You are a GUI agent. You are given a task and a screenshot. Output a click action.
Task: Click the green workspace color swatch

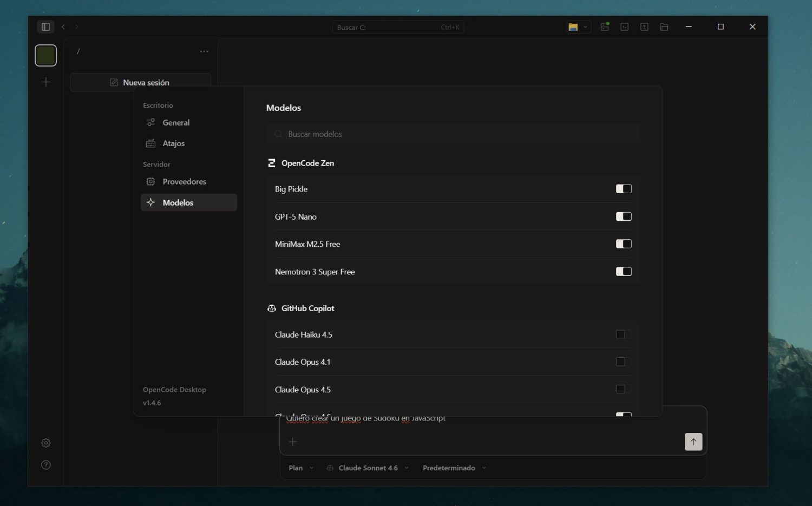45,55
